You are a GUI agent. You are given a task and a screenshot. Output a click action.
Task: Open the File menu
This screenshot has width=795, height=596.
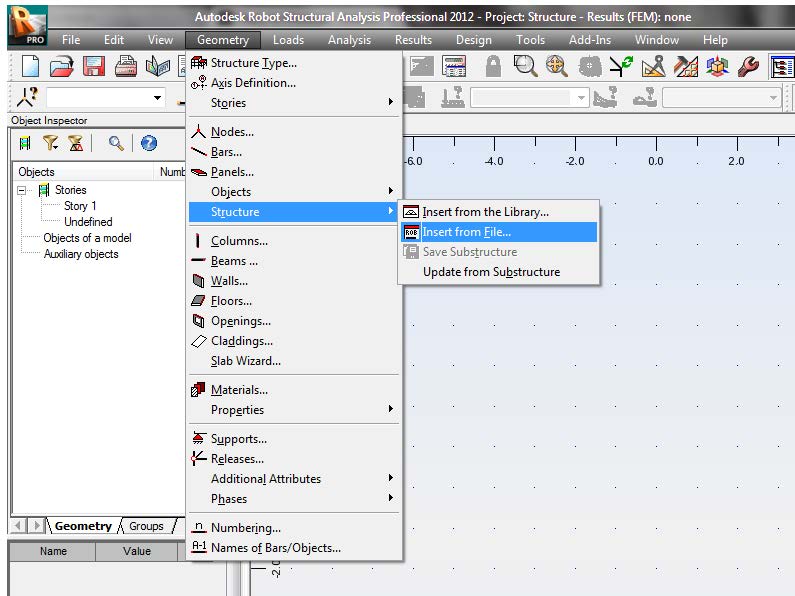[x=71, y=40]
